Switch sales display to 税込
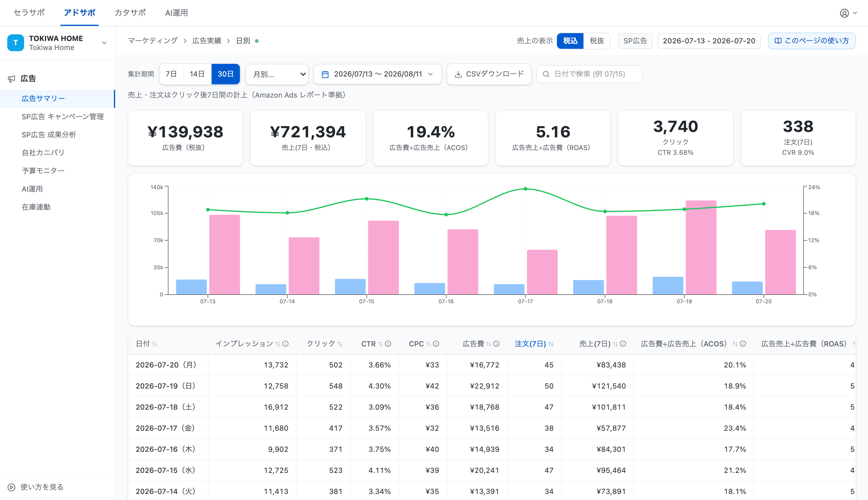This screenshot has width=868, height=500. (x=570, y=41)
